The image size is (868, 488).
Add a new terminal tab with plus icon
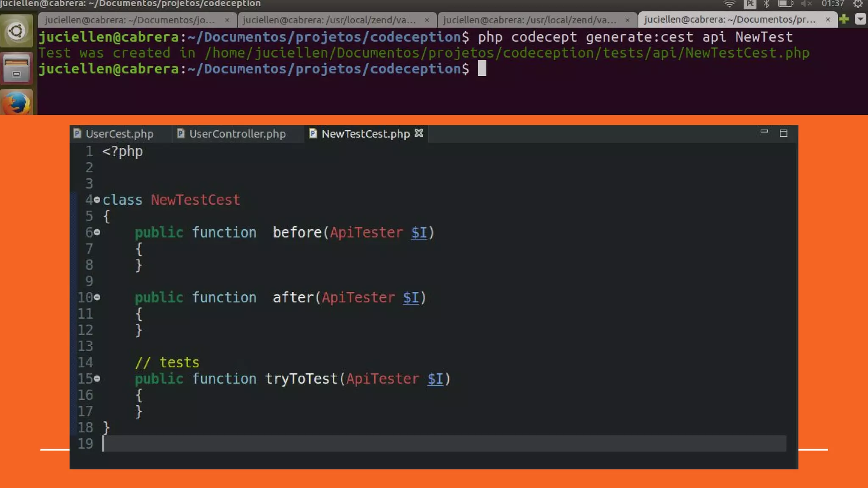tap(844, 19)
